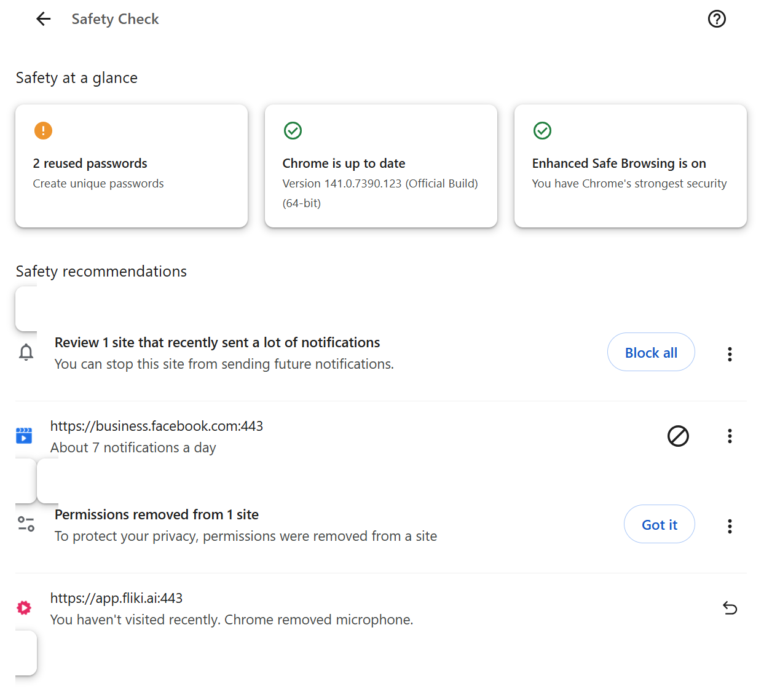The image size is (780, 700).
Task: Click the green check on Chrome is up to date
Action: 293,130
